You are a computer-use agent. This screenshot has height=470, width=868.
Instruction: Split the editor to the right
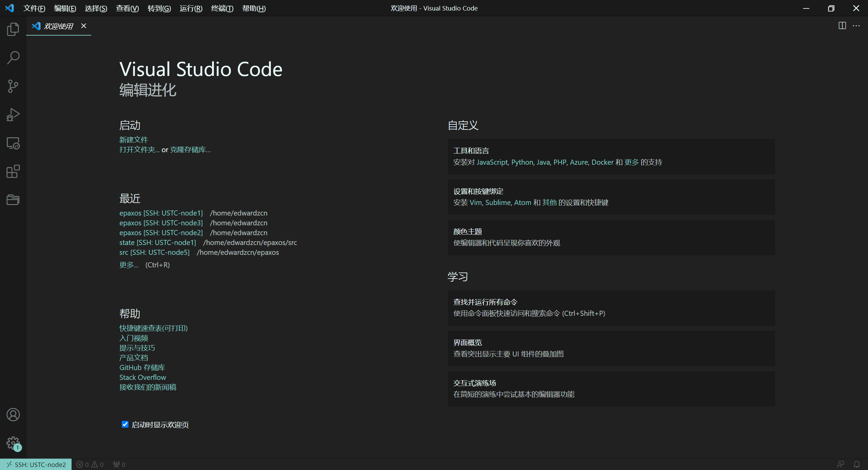(x=842, y=26)
